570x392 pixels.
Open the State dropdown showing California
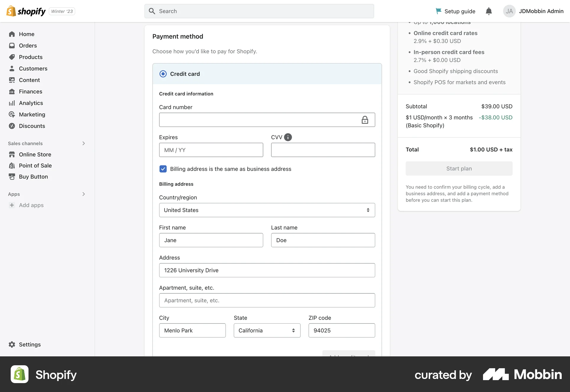(x=267, y=330)
